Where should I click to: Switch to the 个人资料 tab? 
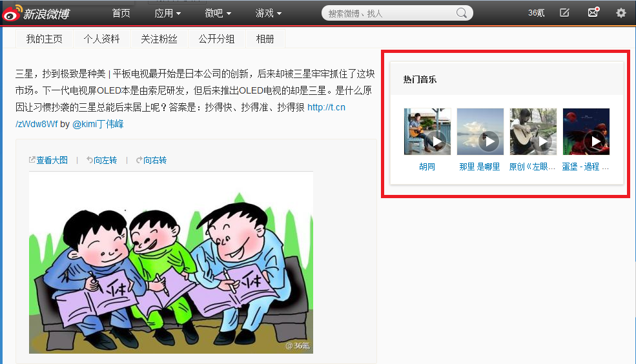point(102,39)
